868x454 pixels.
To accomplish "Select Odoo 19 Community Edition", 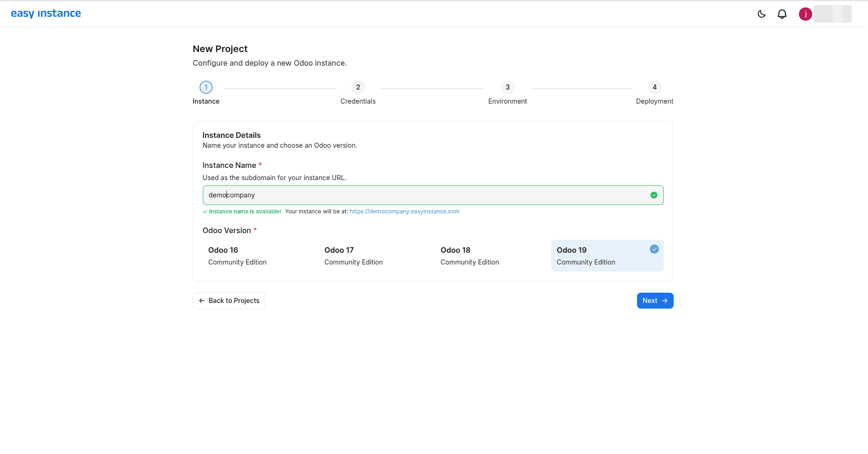I will click(x=607, y=256).
